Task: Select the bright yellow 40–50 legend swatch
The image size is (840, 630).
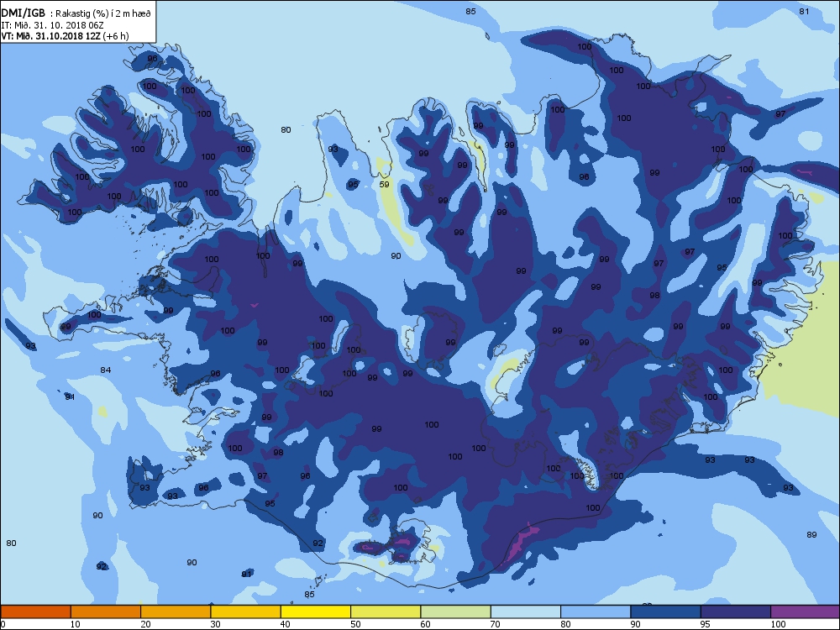Action: 316,612
